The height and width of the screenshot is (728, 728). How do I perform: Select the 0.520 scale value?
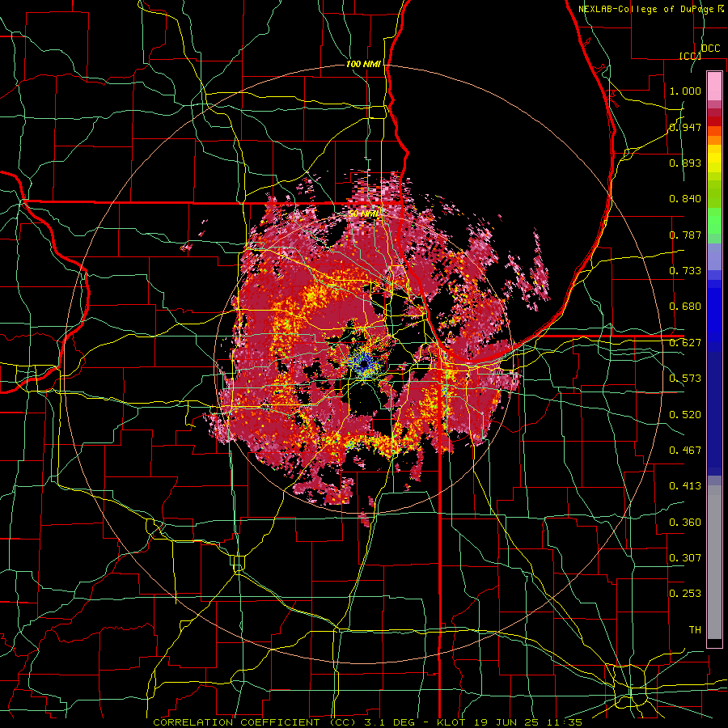point(685,415)
